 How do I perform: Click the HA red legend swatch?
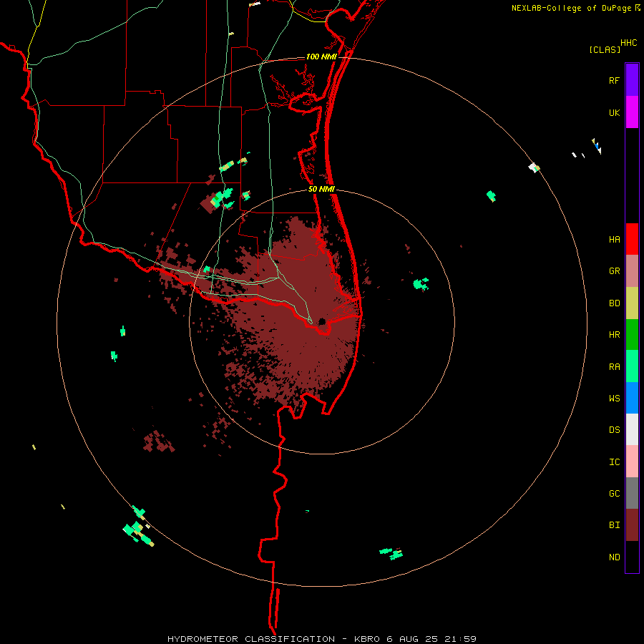[x=632, y=239]
